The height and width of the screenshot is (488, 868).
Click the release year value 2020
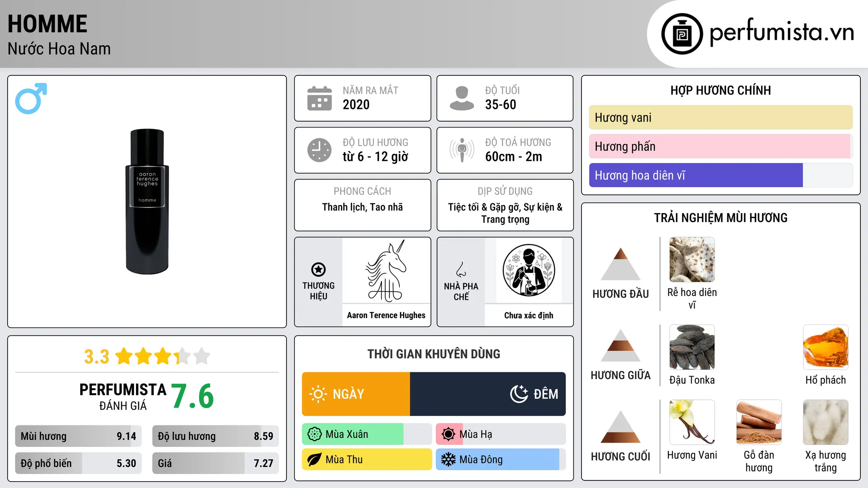tap(356, 105)
